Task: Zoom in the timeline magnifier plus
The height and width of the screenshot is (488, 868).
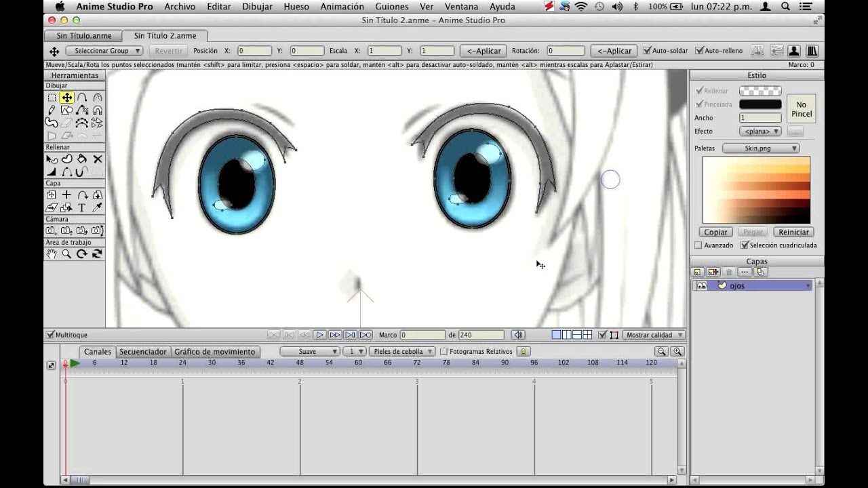Action: click(677, 351)
